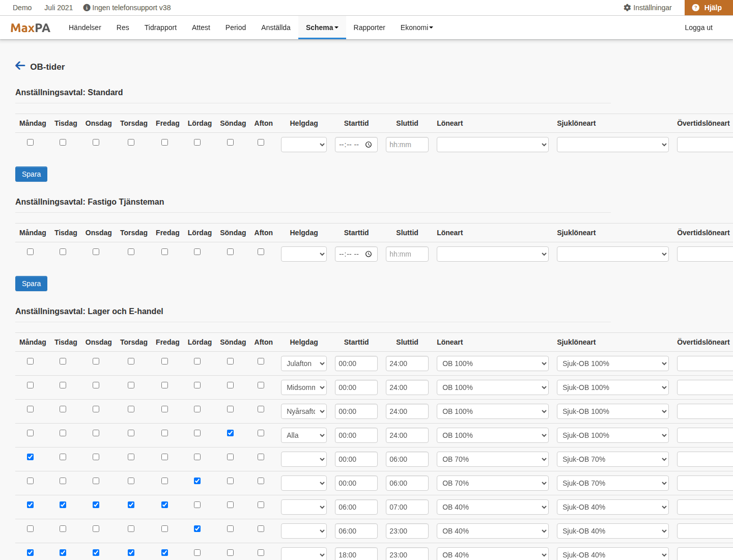733x560 pixels.
Task: Uncheck the Söndag checkbox in the Alla row
Action: tap(230, 433)
